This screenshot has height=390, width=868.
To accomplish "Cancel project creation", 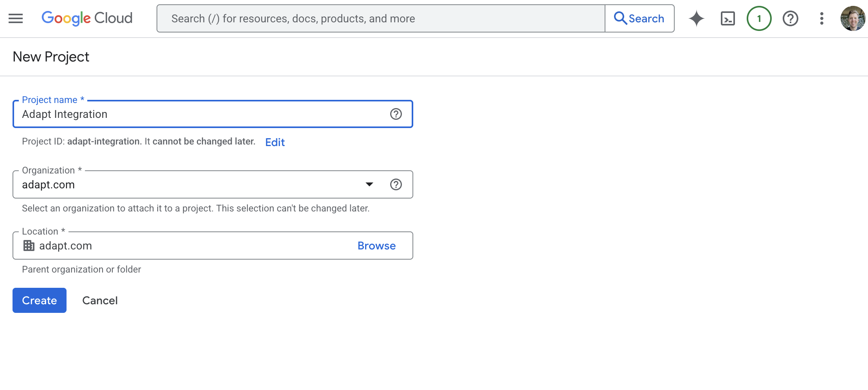I will coord(100,300).
